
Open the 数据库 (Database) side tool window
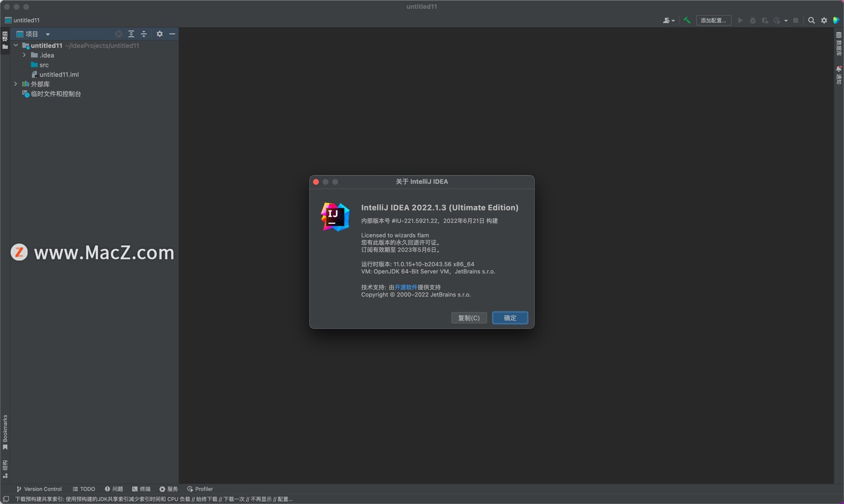839,44
